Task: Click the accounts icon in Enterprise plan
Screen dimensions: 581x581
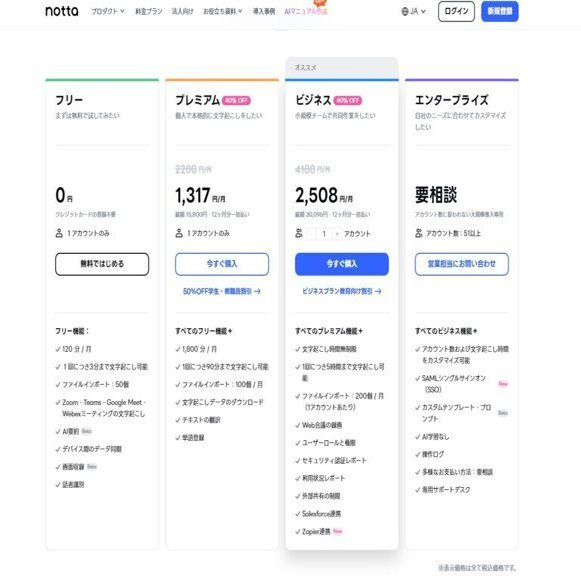Action: click(419, 233)
